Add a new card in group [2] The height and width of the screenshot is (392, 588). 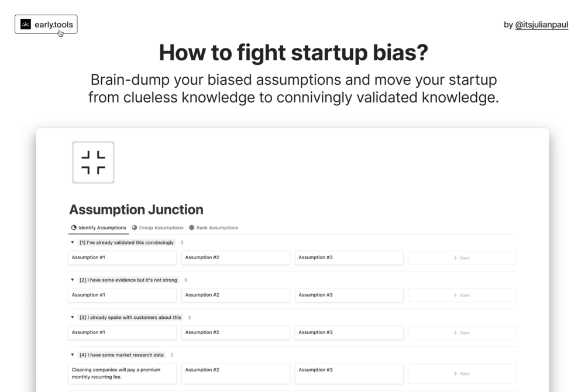pyautogui.click(x=462, y=295)
